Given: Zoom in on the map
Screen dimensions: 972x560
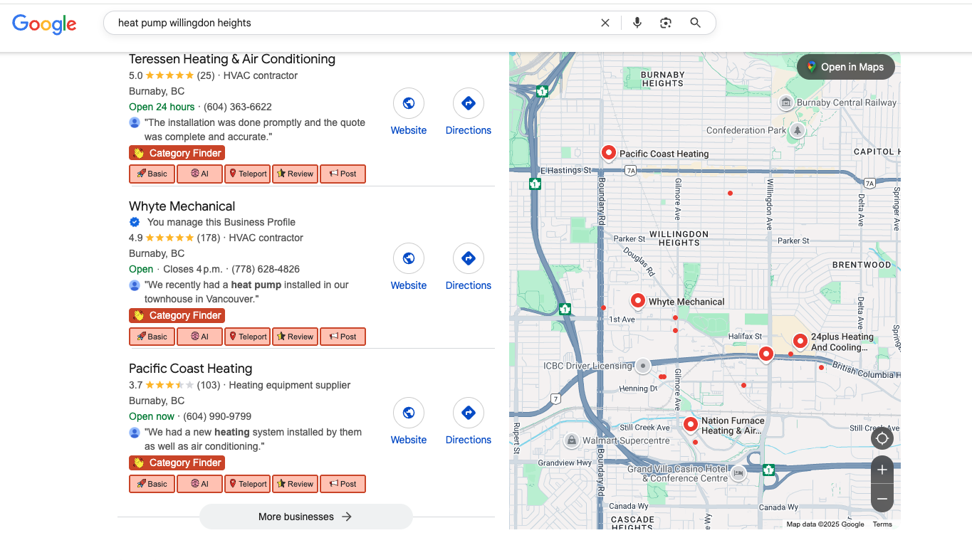Looking at the screenshot, I should click(x=882, y=470).
